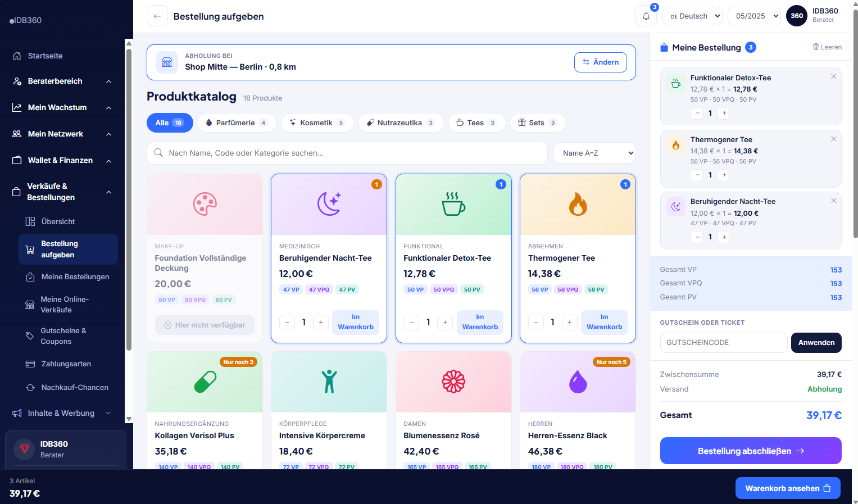Click the Mein Wachstum chart icon
Image resolution: width=858 pixels, height=504 pixels.
(x=17, y=107)
